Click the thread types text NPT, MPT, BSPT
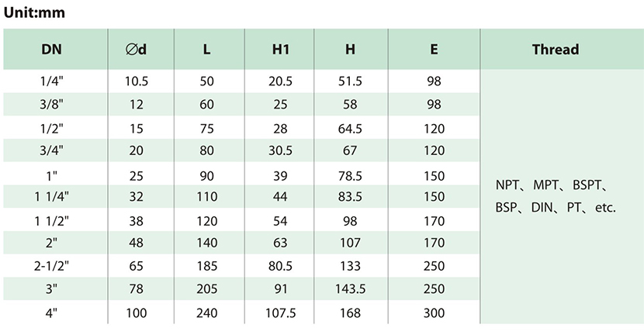Viewport: 644px width, 335px height. (551, 186)
